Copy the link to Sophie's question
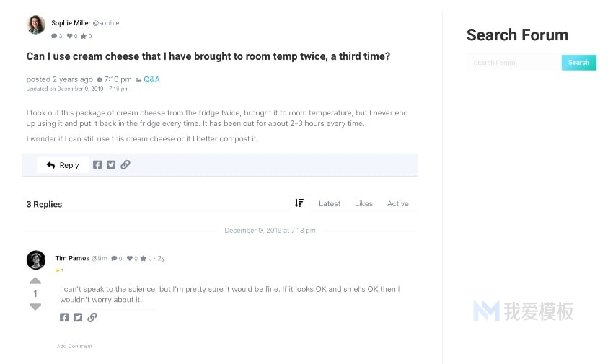The image size is (613, 364). pos(125,165)
